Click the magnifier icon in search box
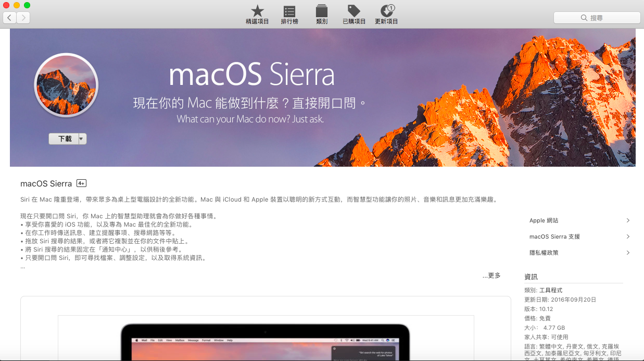This screenshot has height=361, width=644. coord(584,18)
